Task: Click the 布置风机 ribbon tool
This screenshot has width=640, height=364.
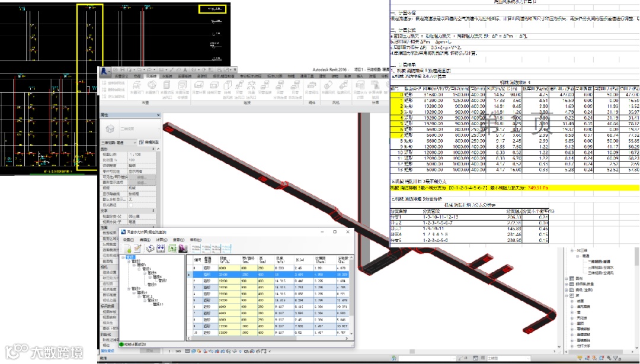Action: (328, 87)
